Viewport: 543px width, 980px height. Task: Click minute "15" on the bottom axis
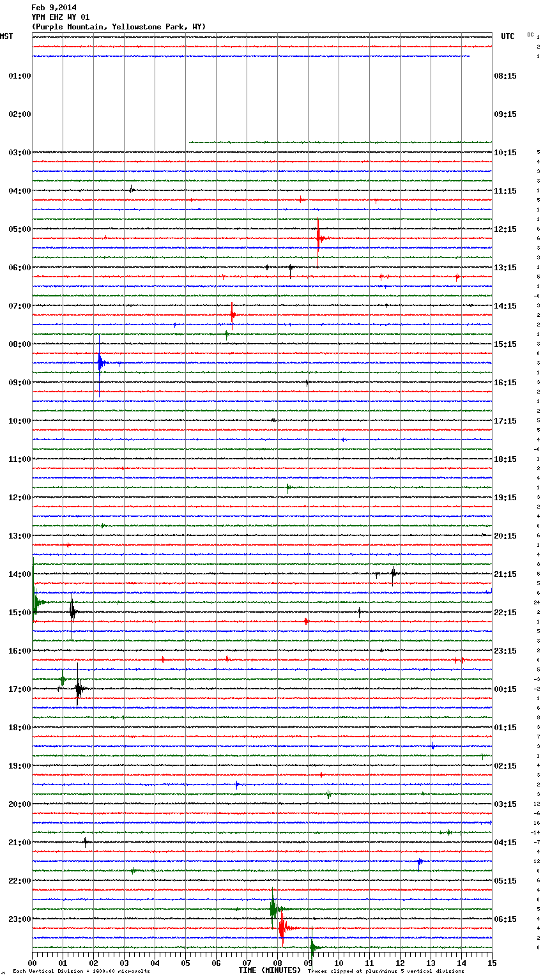(x=492, y=963)
